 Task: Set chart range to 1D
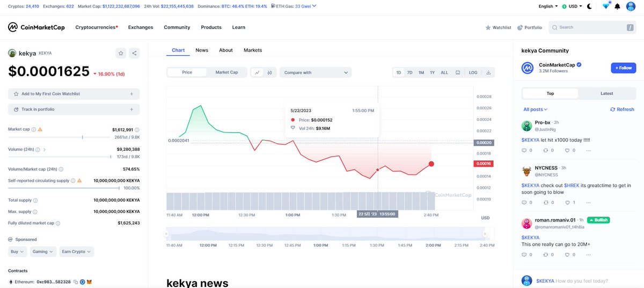tap(399, 72)
